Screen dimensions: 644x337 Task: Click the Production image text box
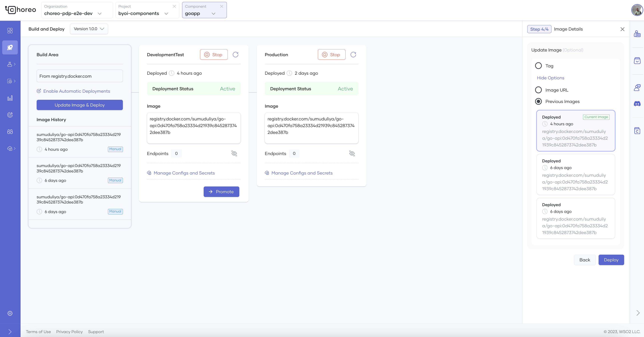312,128
